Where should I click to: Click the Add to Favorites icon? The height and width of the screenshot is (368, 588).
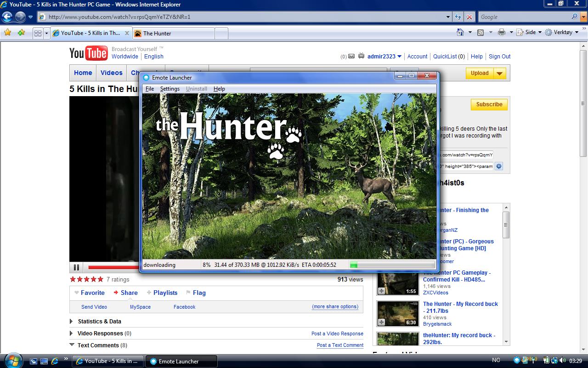(x=21, y=33)
